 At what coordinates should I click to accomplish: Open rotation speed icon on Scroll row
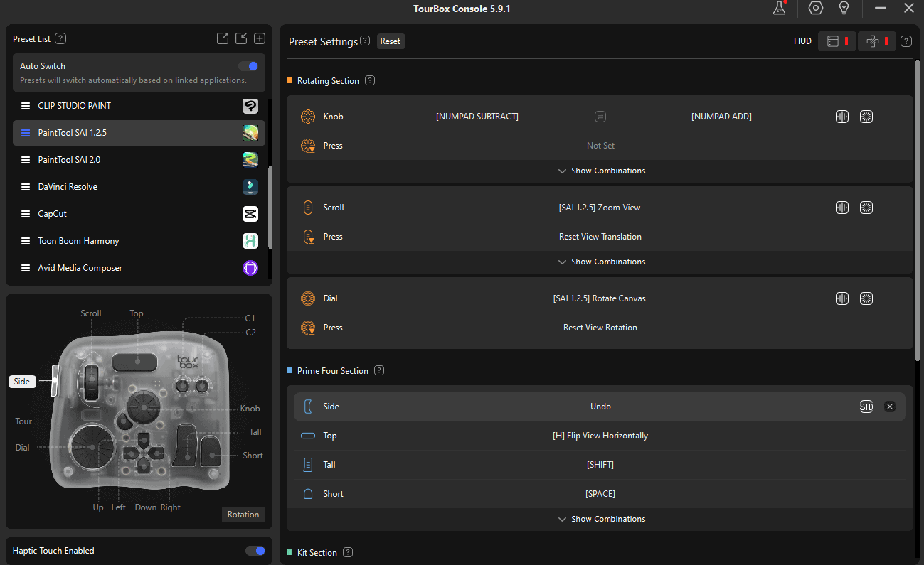click(x=866, y=208)
